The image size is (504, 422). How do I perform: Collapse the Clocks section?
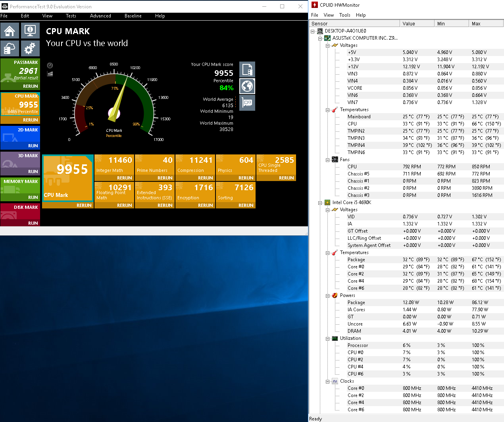click(328, 381)
